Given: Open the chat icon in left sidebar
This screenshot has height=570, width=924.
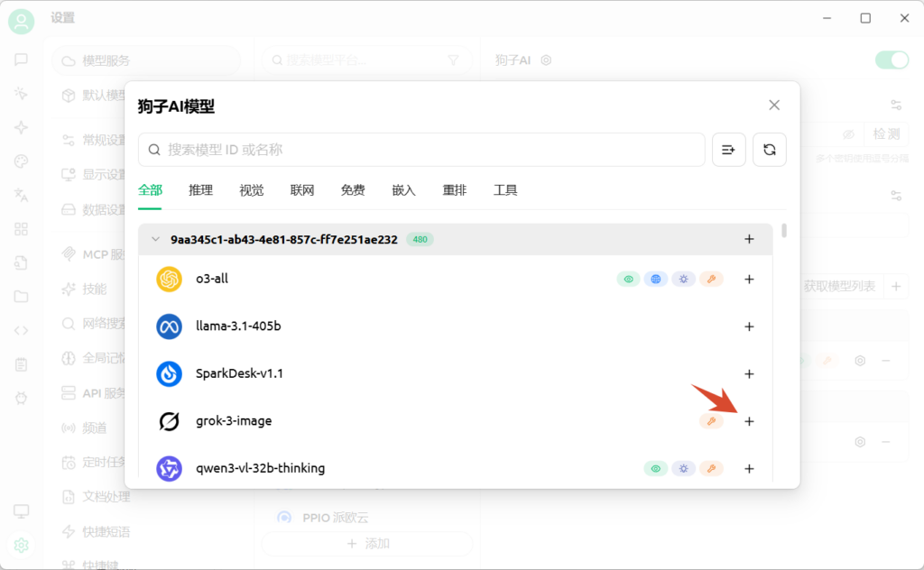Looking at the screenshot, I should (22, 60).
